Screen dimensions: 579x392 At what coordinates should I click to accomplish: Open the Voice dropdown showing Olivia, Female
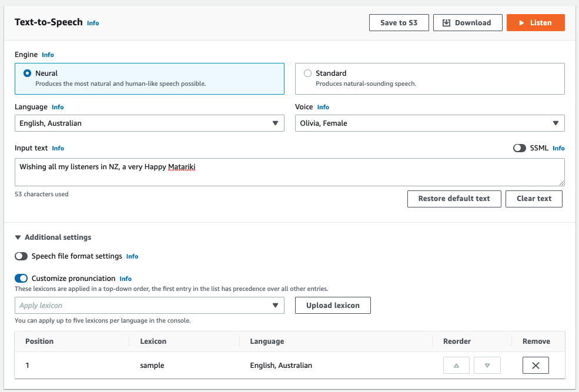(429, 123)
